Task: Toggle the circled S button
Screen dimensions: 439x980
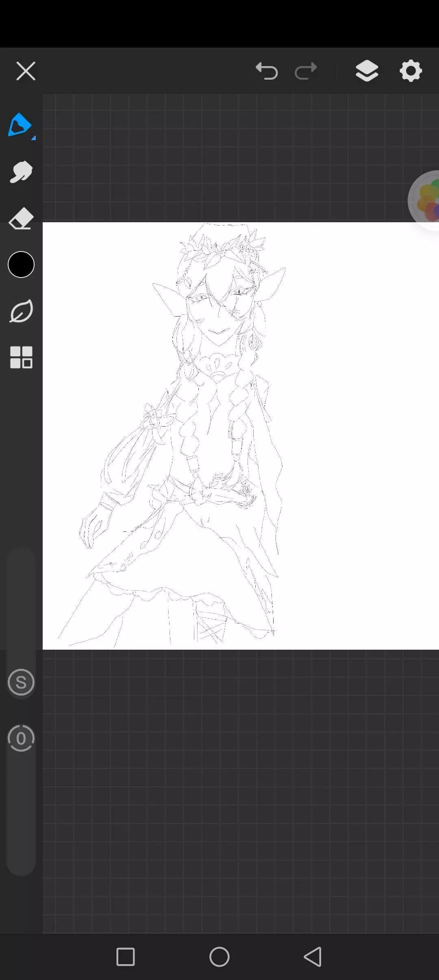Action: tap(21, 682)
